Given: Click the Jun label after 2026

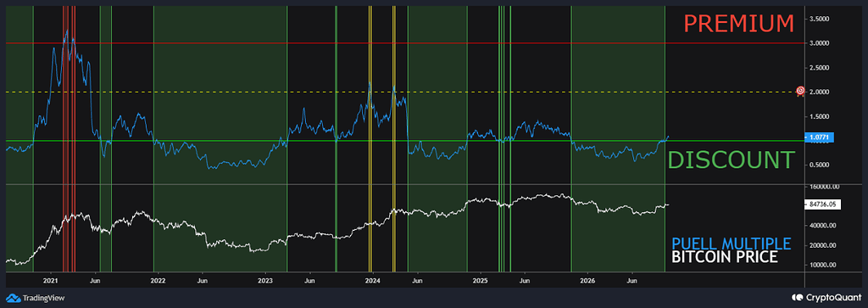Looking at the screenshot, I should 632,281.
